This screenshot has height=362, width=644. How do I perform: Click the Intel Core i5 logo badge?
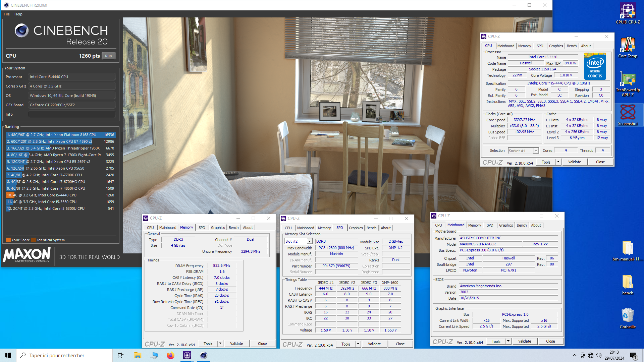[595, 66]
